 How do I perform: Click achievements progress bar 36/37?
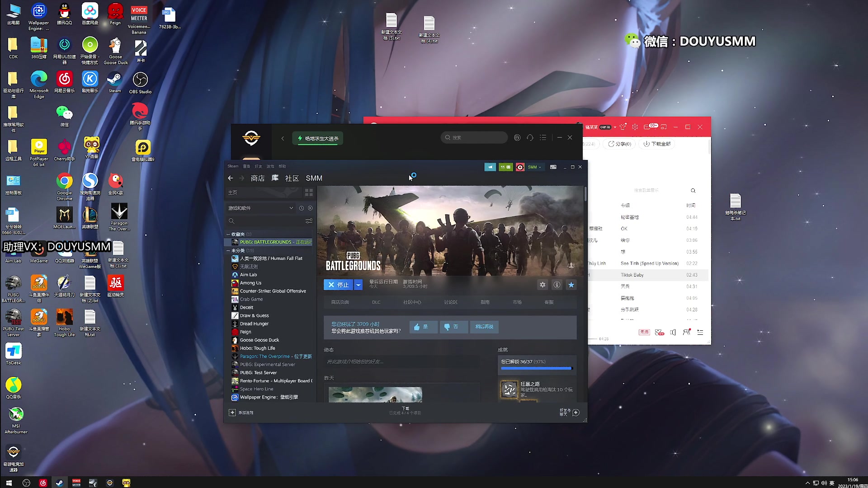click(537, 368)
